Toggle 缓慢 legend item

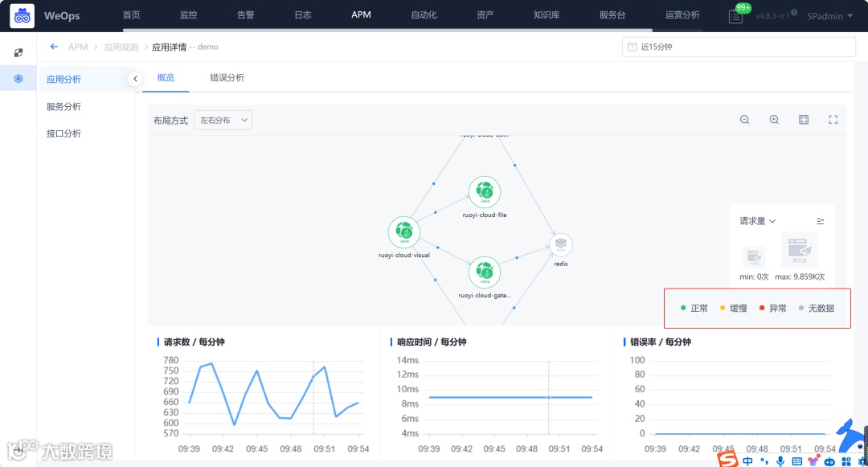click(x=734, y=308)
